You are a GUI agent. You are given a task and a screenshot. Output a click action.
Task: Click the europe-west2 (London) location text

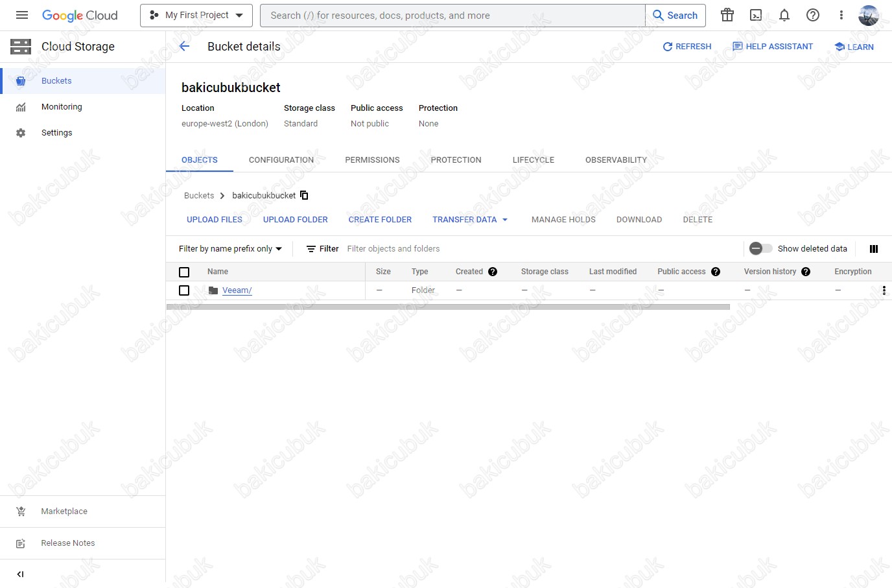225,124
